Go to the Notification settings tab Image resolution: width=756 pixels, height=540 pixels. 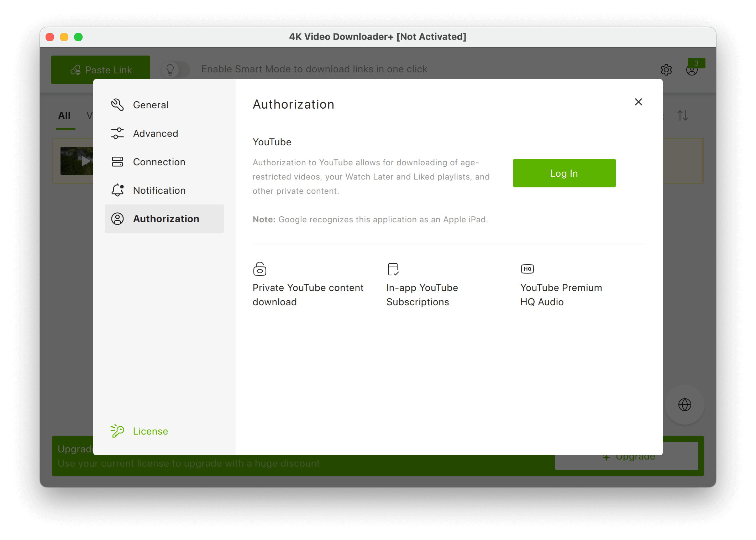coord(164,190)
